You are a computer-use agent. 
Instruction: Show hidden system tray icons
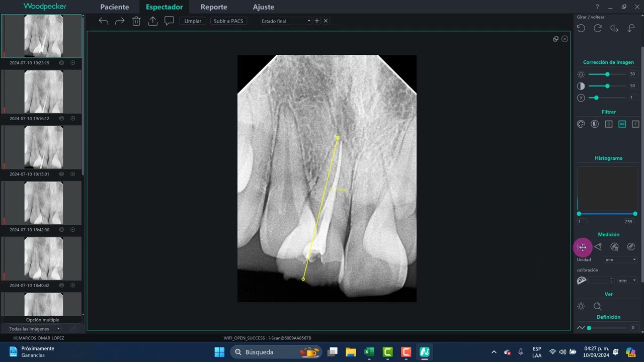click(x=494, y=352)
